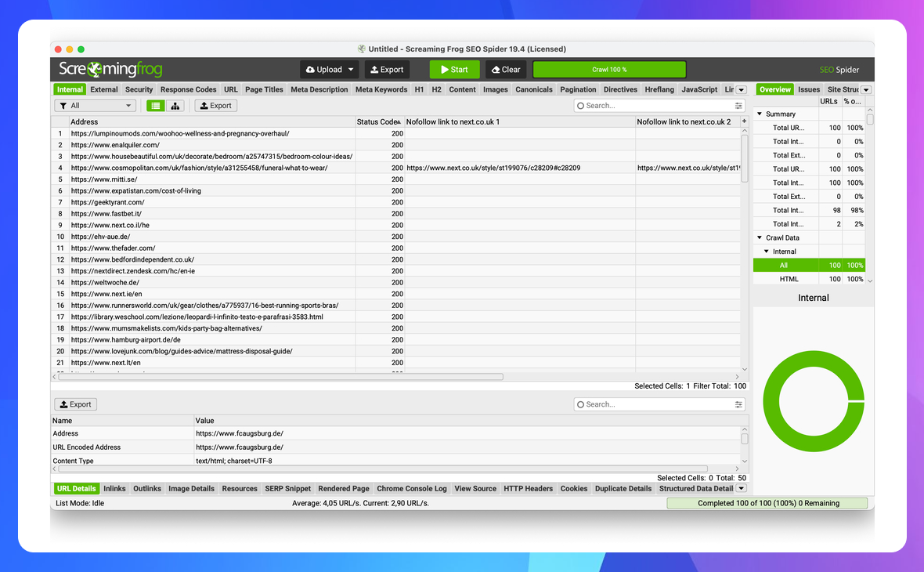Viewport: 924px width, 572px height.
Task: Switch to tree view icon
Action: click(175, 106)
